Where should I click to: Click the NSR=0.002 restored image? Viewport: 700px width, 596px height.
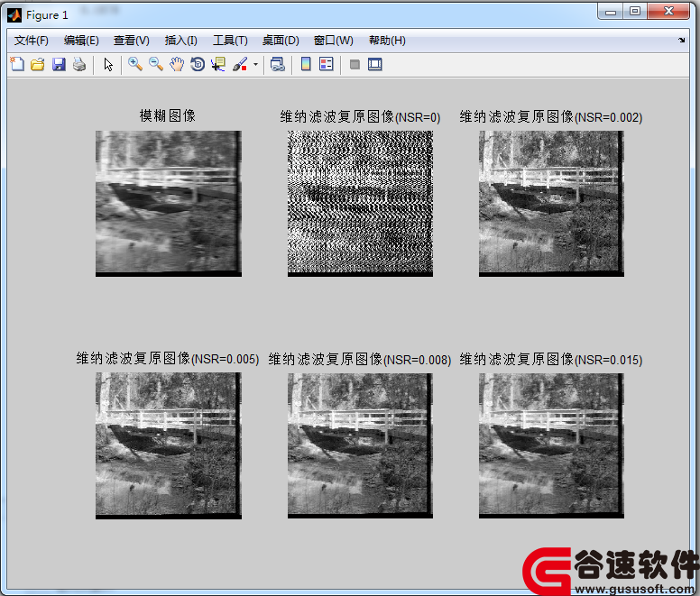pos(551,204)
